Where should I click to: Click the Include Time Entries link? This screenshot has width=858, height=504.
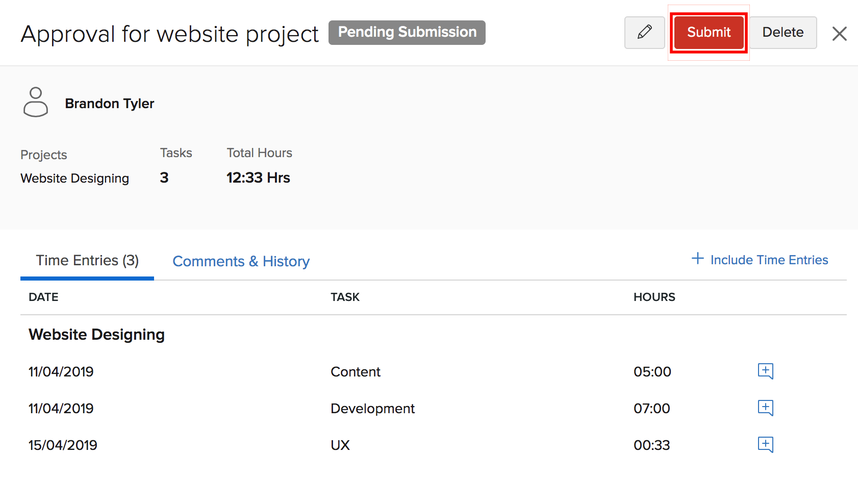760,260
